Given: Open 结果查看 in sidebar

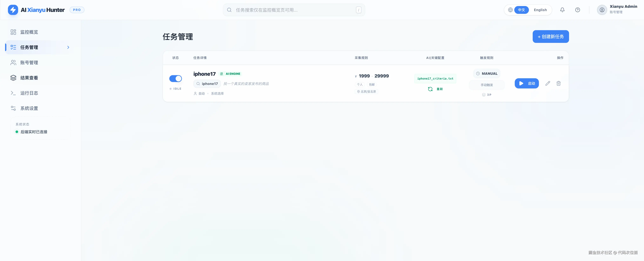Looking at the screenshot, I should point(29,78).
